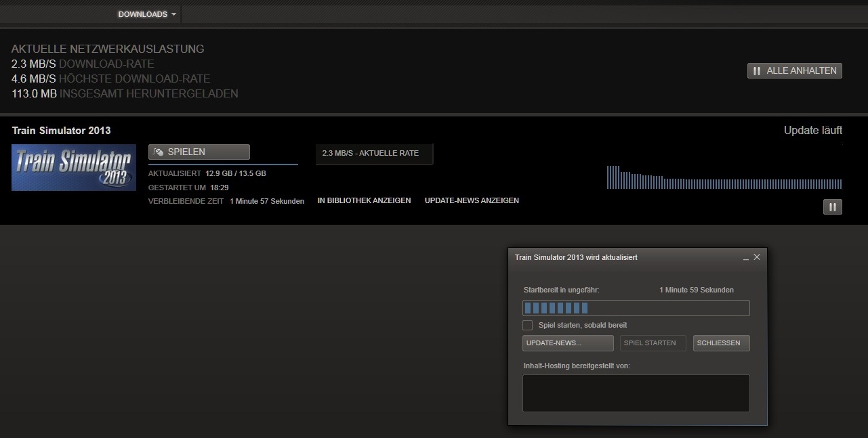Click the ALLE ANHALTEN button
The image size is (868, 438).
pos(794,70)
